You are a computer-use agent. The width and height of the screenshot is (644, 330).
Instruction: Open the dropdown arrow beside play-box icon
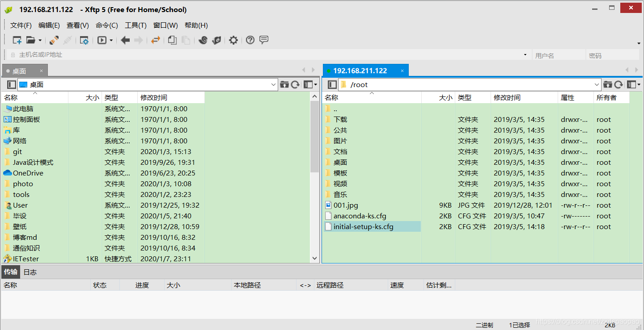coord(111,40)
